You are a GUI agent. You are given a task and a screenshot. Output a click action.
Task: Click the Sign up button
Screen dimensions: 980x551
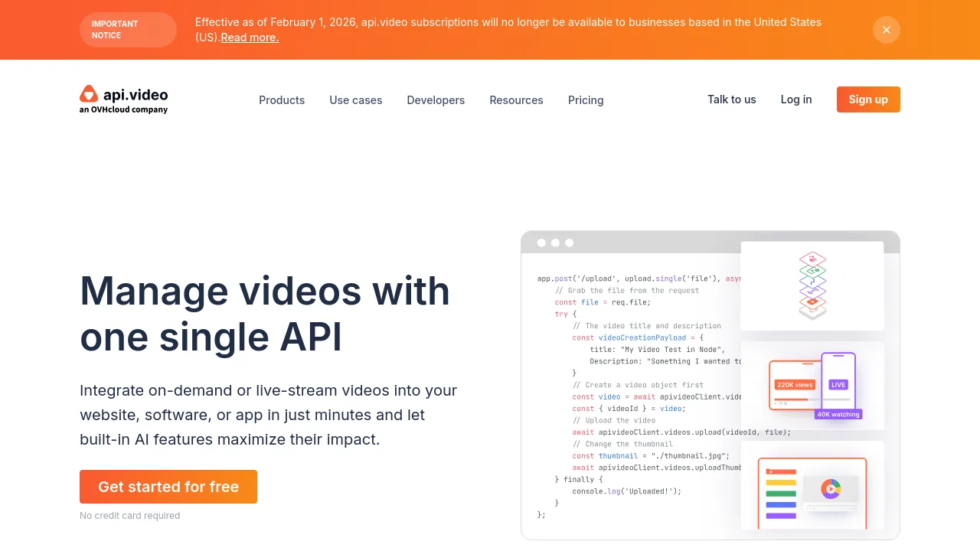click(868, 99)
